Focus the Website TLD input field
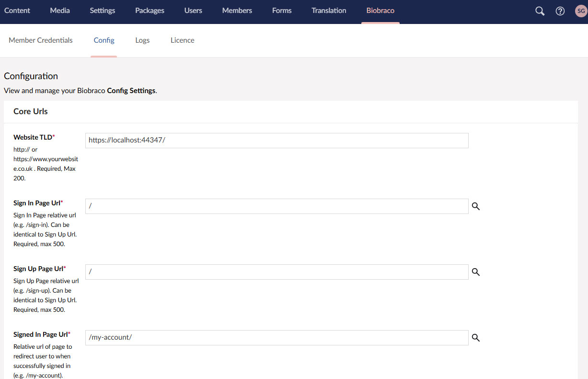 (x=277, y=141)
